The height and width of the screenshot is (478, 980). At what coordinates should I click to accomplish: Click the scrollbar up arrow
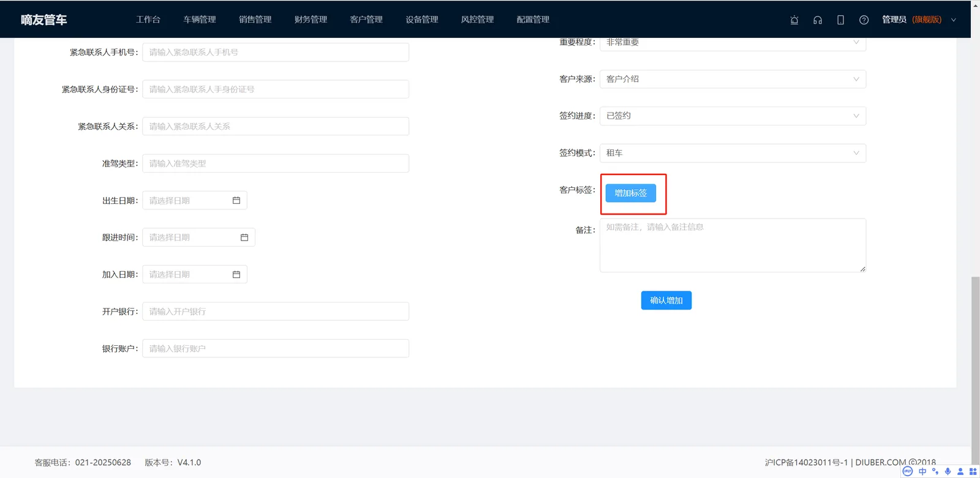(975, 4)
